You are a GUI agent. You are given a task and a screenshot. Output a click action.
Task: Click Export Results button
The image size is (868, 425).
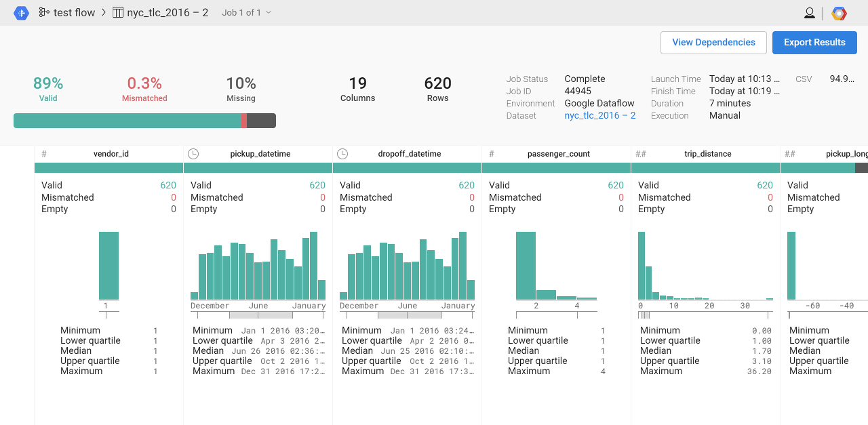(x=814, y=42)
